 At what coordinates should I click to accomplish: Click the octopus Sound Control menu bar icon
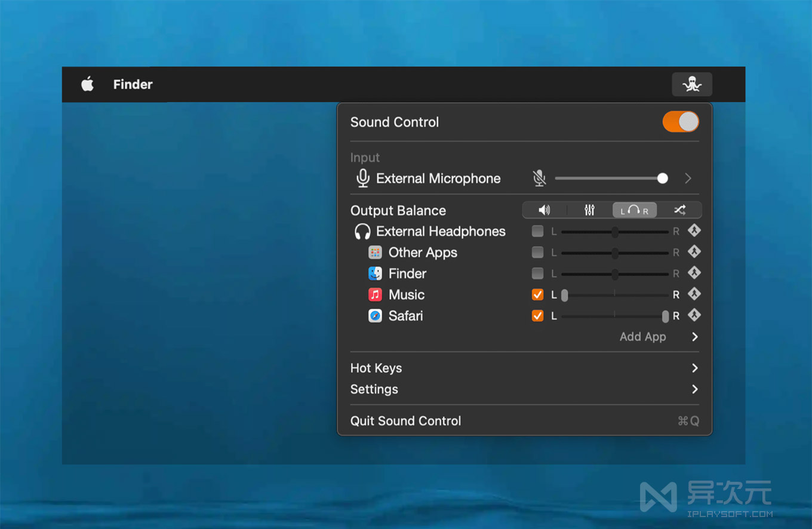tap(691, 84)
